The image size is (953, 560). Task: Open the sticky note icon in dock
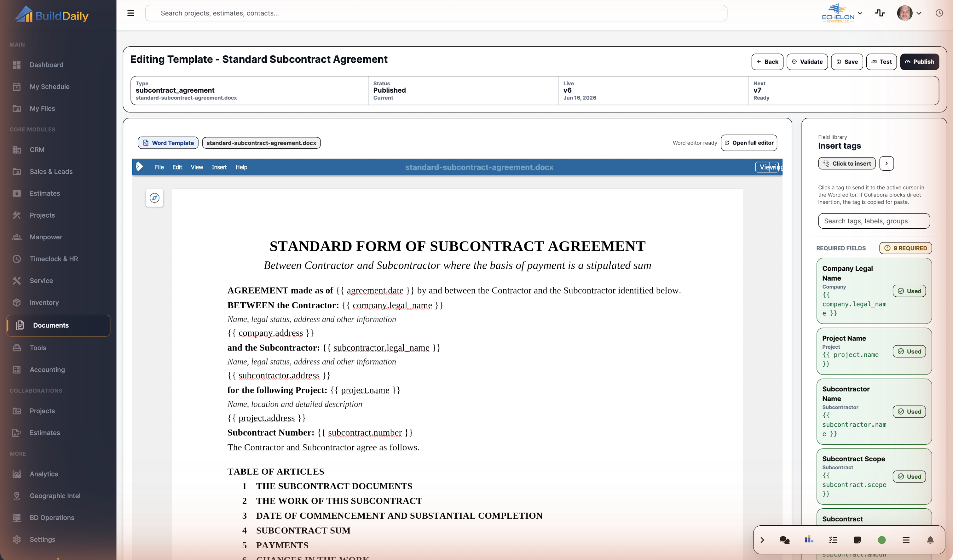pyautogui.click(x=857, y=540)
